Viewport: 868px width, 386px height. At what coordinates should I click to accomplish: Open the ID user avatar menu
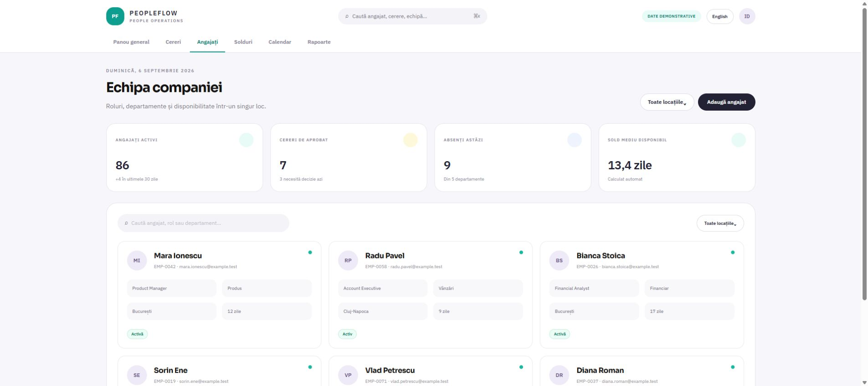click(747, 16)
